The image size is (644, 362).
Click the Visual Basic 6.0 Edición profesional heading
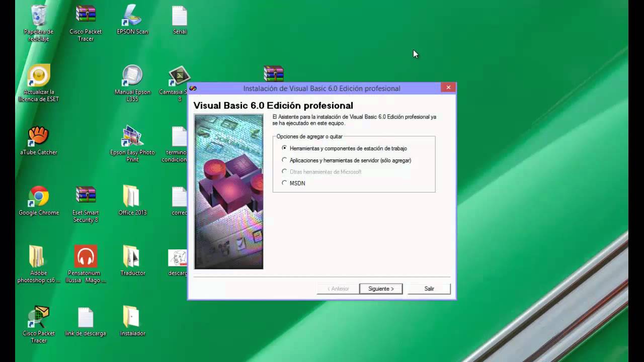[x=273, y=106]
